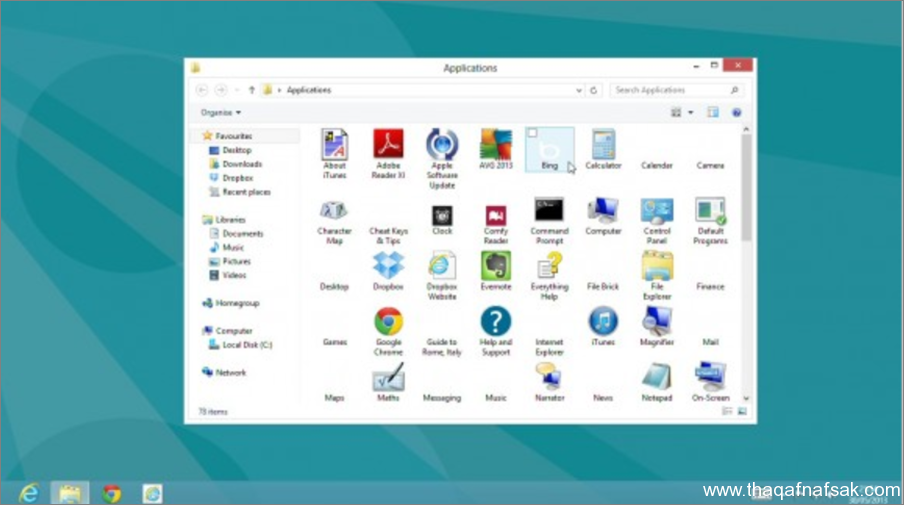This screenshot has height=505, width=904.
Task: Switch to details view in status bar
Action: 727,411
